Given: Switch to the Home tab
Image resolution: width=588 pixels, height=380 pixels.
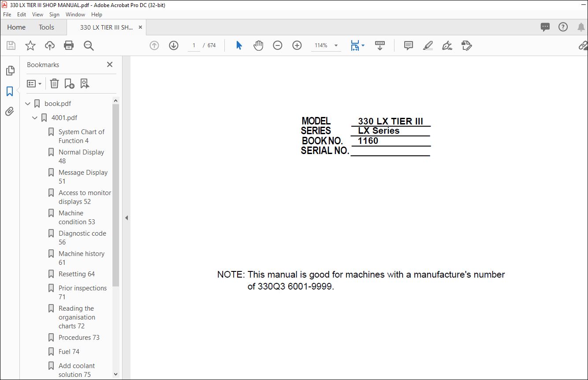Looking at the screenshot, I should (16, 27).
